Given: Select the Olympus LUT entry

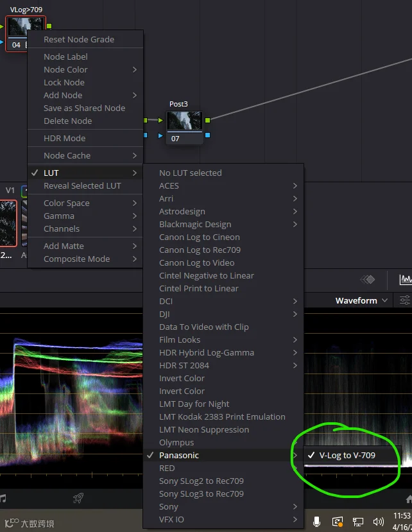Looking at the screenshot, I should pos(223,443).
